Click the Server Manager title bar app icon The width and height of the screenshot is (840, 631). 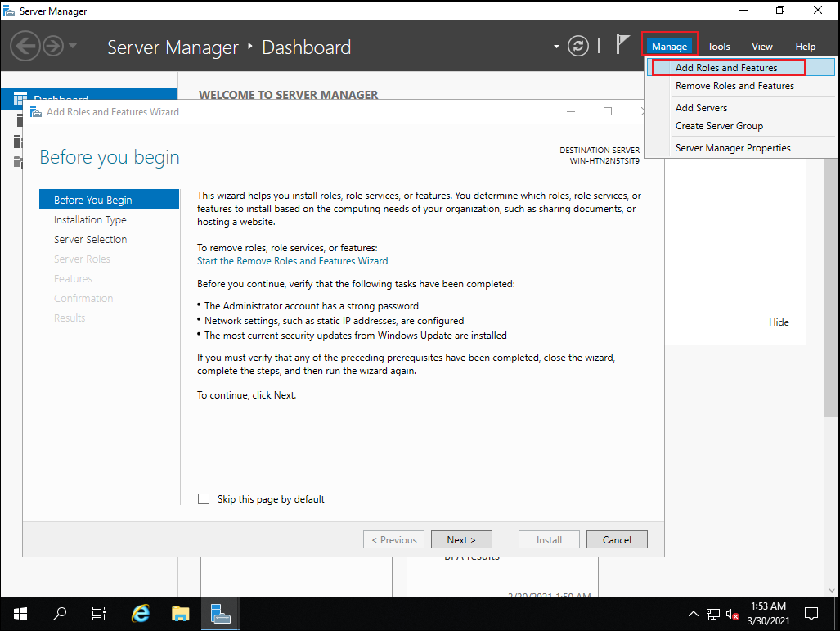(8, 11)
